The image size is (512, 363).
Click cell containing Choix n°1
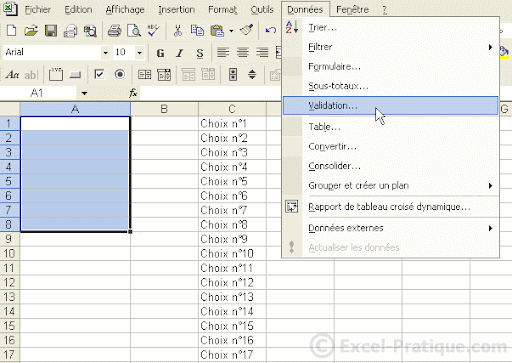coord(232,124)
